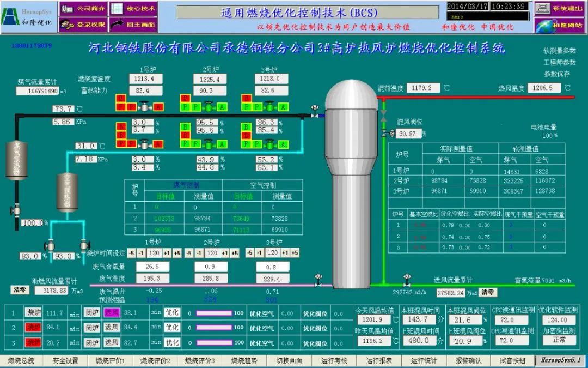Image resolution: width=588 pixels, height=368 pixels.
Task: Click motorized valve on green 送风 line
Action: pos(407,281)
